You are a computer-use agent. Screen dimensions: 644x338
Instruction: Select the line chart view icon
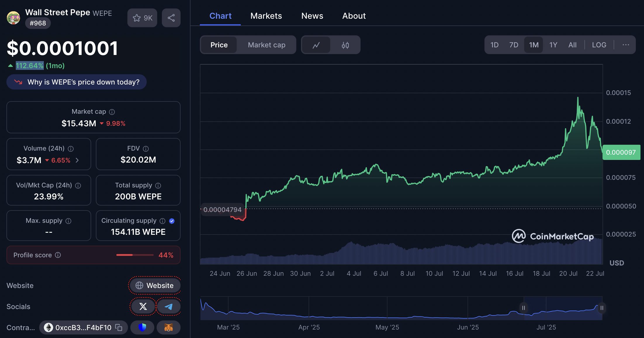[x=316, y=45]
